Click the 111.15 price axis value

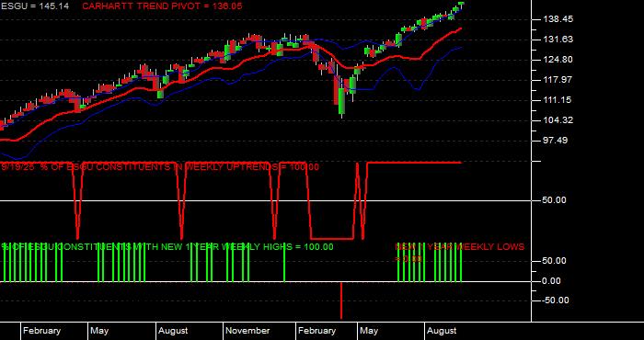558,100
